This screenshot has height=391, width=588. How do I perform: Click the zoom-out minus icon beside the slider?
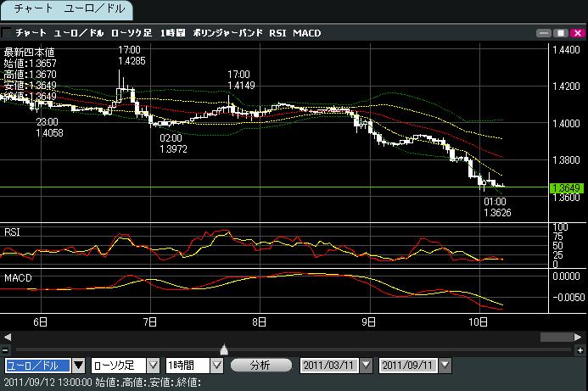6,349
